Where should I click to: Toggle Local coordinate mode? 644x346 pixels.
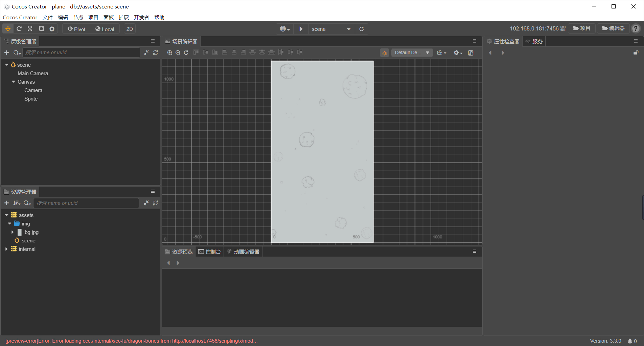pyautogui.click(x=105, y=29)
